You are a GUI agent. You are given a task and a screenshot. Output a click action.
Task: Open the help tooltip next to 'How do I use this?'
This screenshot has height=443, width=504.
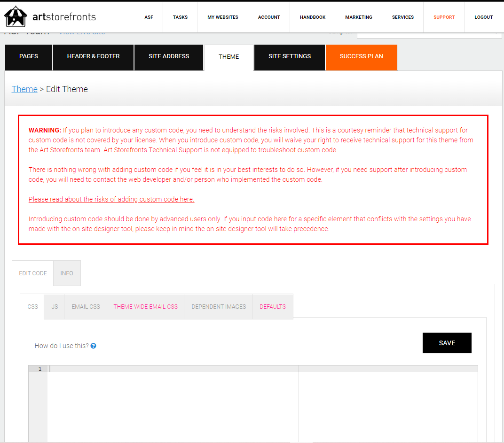click(93, 345)
